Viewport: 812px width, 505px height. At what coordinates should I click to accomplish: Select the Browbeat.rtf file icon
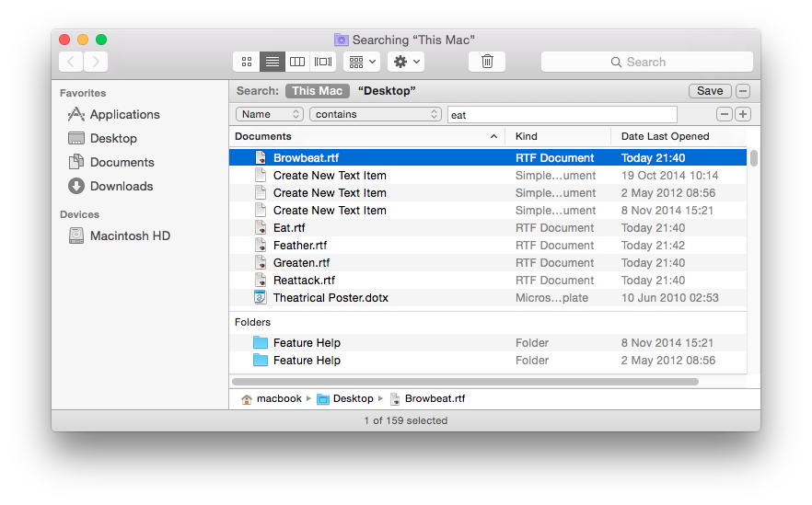261,158
